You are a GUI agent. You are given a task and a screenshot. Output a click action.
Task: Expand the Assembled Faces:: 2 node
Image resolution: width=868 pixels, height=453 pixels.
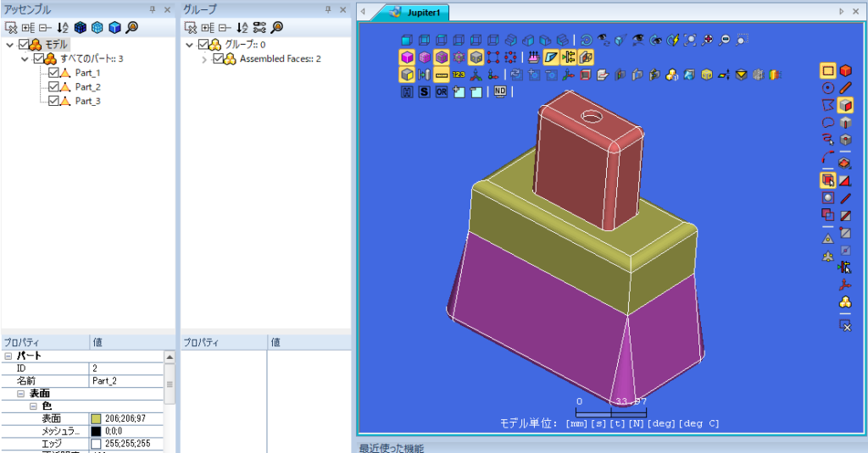[x=204, y=58]
